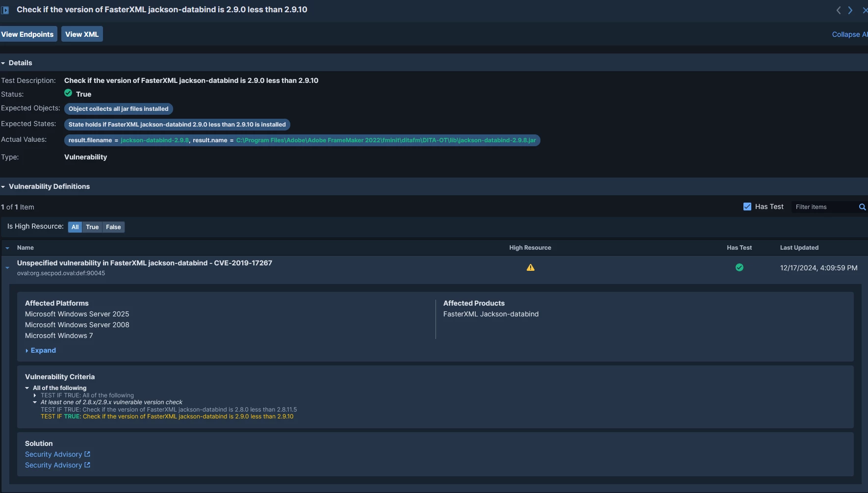Click the 'Vulnerability' type value
The height and width of the screenshot is (493, 868).
coord(85,157)
